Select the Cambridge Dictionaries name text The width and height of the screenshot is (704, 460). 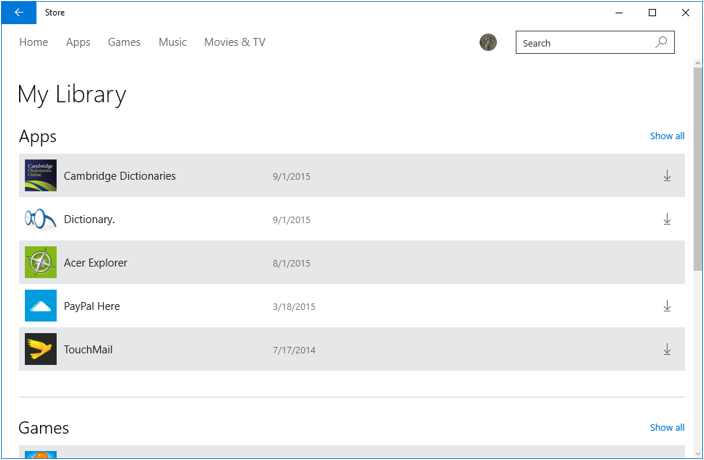[120, 176]
